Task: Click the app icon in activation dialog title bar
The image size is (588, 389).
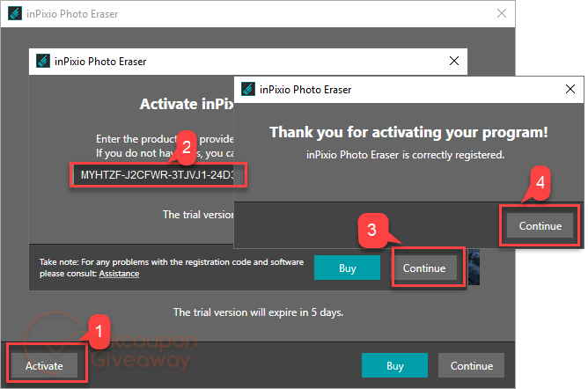Action: coord(43,61)
